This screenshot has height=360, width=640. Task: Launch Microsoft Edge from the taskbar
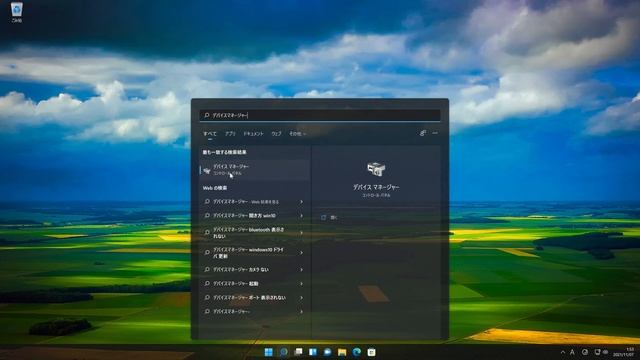(357, 352)
